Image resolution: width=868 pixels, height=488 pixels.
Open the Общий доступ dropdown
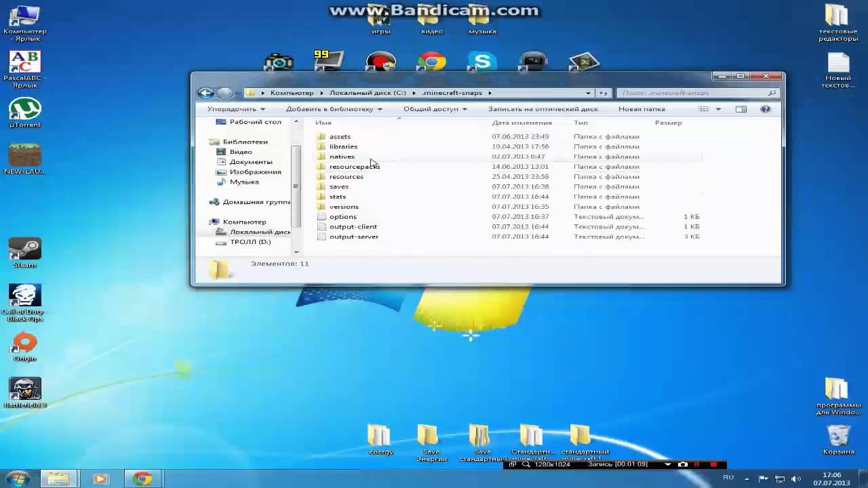tap(435, 109)
